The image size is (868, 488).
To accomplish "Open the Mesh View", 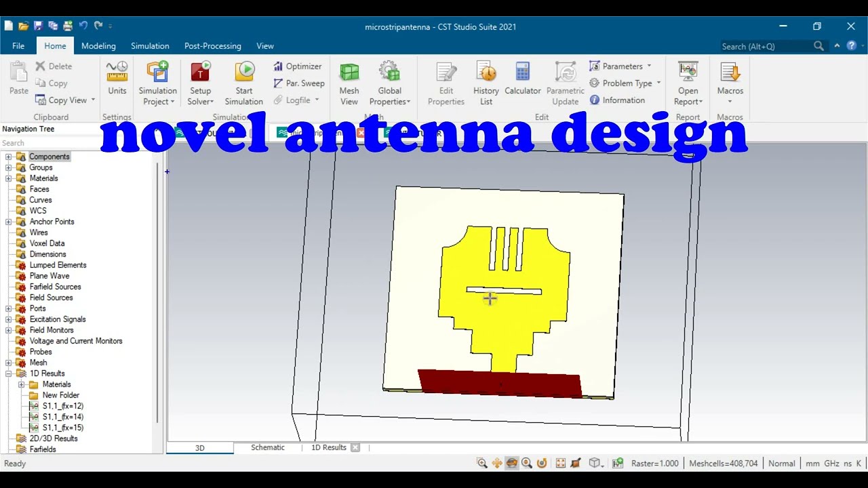I will pyautogui.click(x=349, y=83).
